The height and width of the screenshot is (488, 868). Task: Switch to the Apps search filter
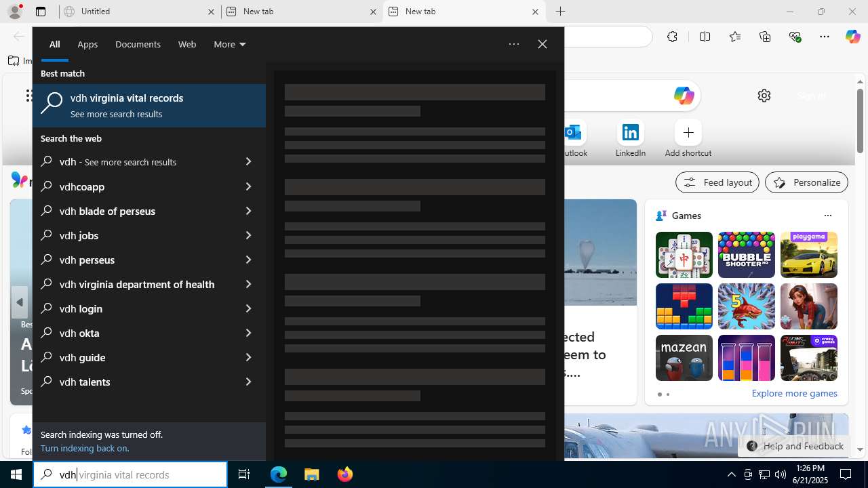pos(87,44)
